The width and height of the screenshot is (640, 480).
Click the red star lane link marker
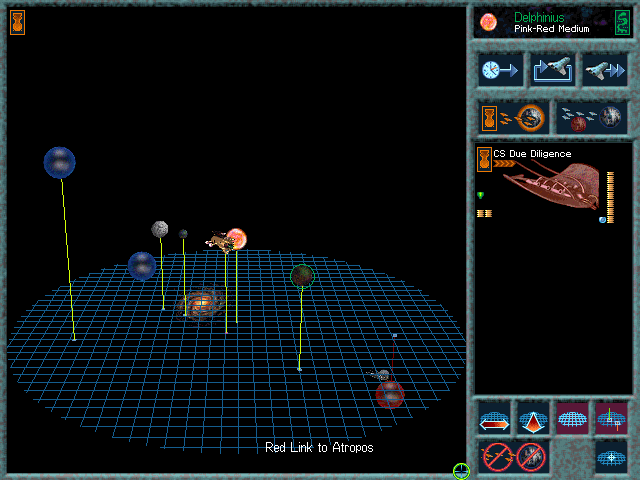[x=395, y=336]
